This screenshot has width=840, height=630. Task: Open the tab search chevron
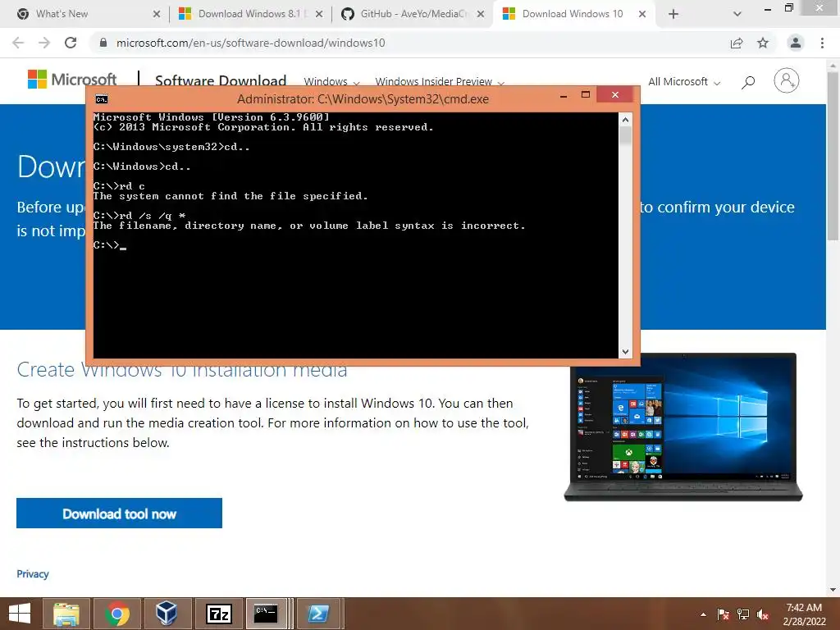point(737,14)
